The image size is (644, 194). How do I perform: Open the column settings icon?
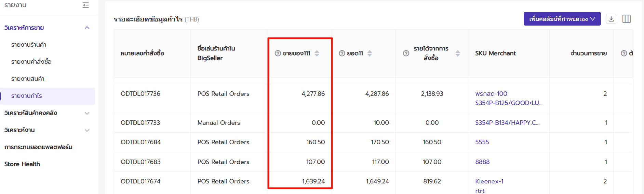[x=627, y=19]
